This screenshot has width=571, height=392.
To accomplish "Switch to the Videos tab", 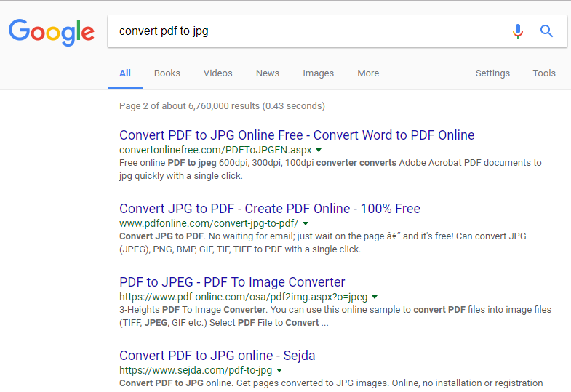I will [217, 73].
